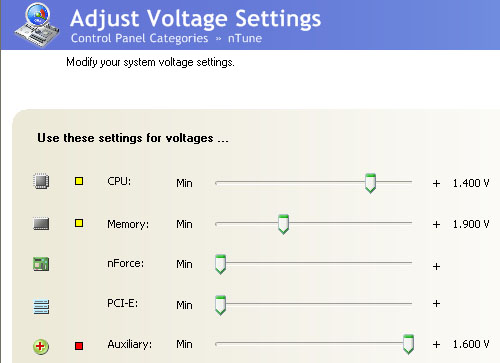Increase Memory voltage with plus button
The width and height of the screenshot is (500, 363).
[x=436, y=225]
